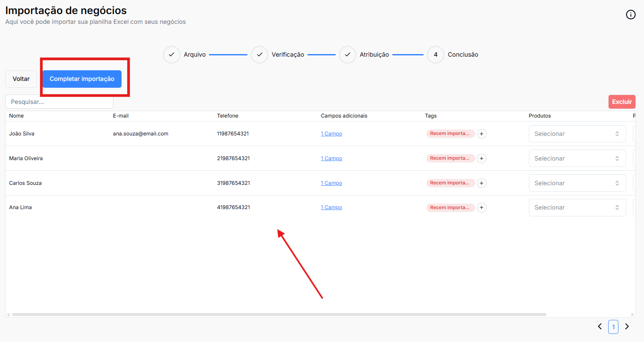Screen dimensions: 644x342
Task: Click the Produtos column header
Action: [x=540, y=116]
